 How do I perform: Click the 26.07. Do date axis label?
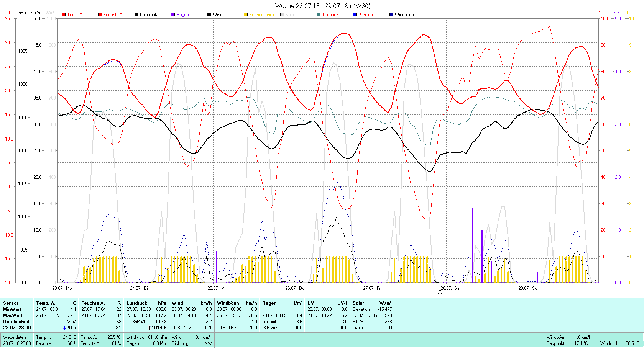[295, 288]
